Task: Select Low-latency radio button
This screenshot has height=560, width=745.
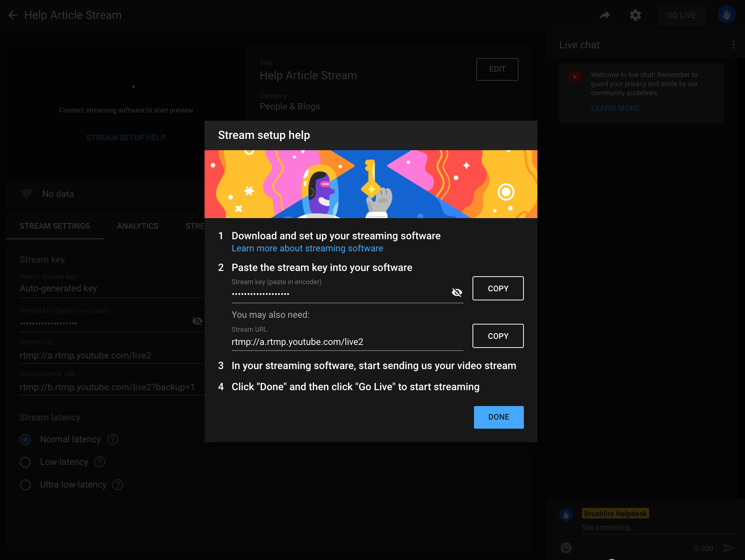Action: [25, 462]
